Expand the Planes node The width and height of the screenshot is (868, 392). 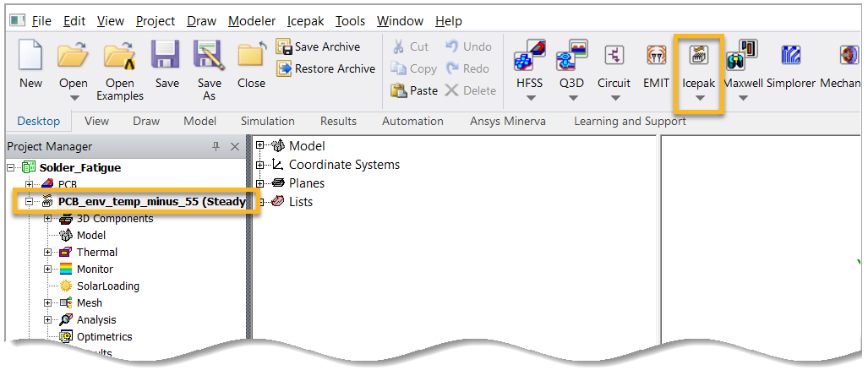pos(259,183)
